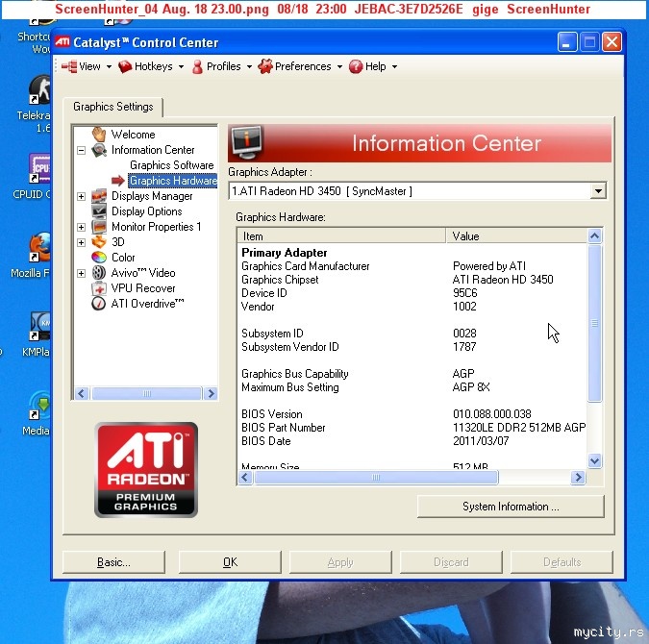Click the Device ID value 95C6
This screenshot has width=649, height=644.
[x=464, y=293]
